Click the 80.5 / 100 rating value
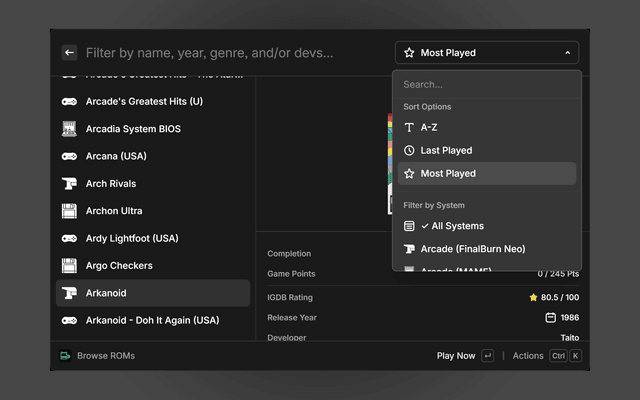 point(560,297)
